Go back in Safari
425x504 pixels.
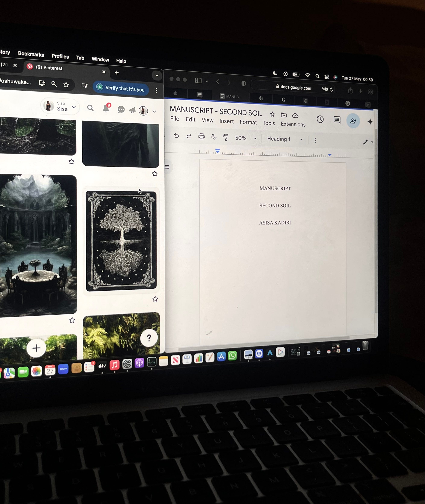tap(218, 82)
